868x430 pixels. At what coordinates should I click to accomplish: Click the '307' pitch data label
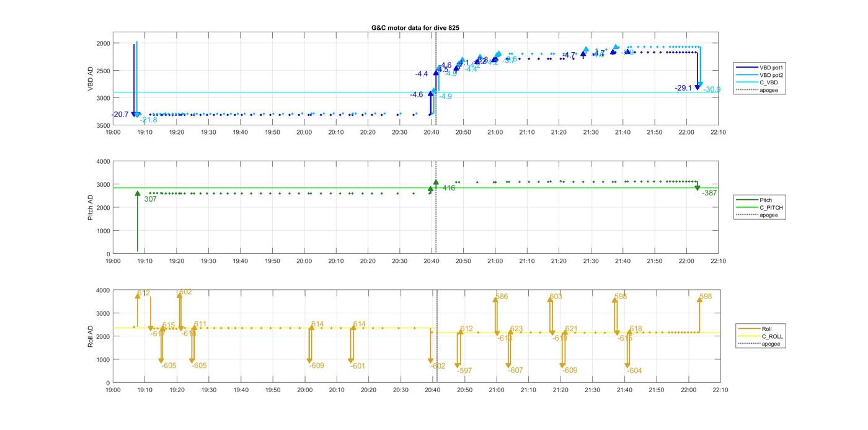[150, 199]
